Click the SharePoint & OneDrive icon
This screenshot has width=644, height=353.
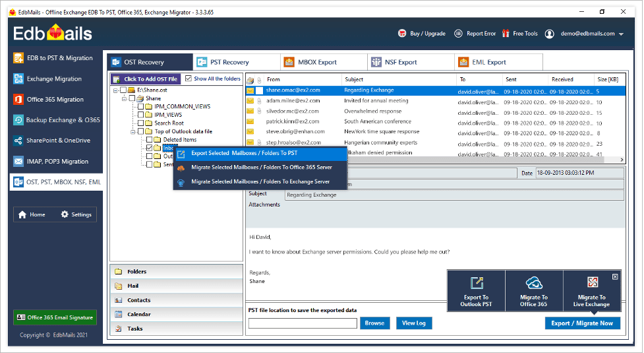(x=18, y=141)
